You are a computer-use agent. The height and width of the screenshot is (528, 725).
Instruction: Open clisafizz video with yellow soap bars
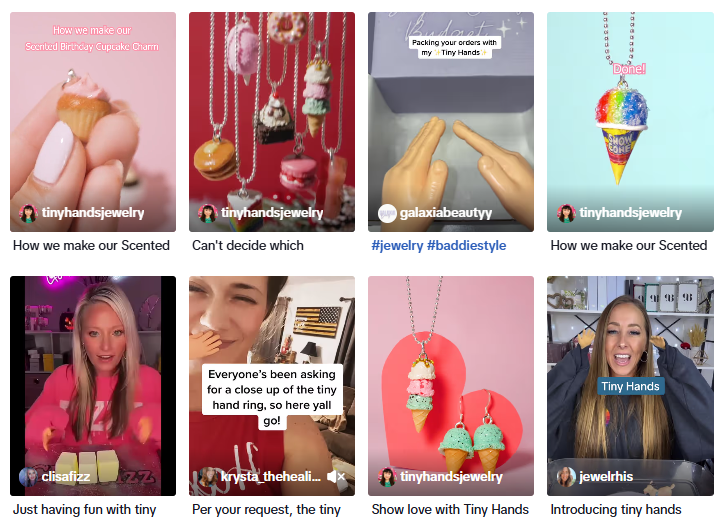pyautogui.click(x=93, y=386)
